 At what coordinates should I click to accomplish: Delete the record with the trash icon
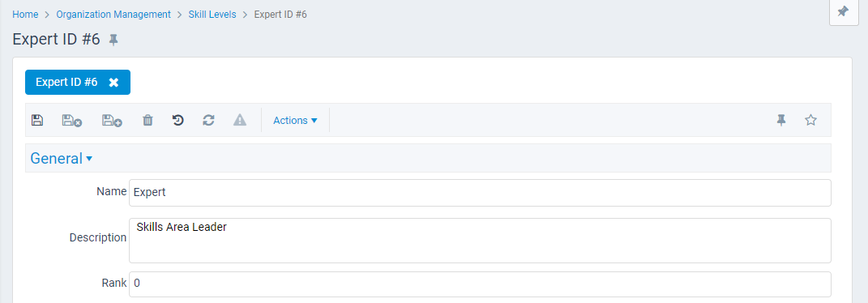148,120
